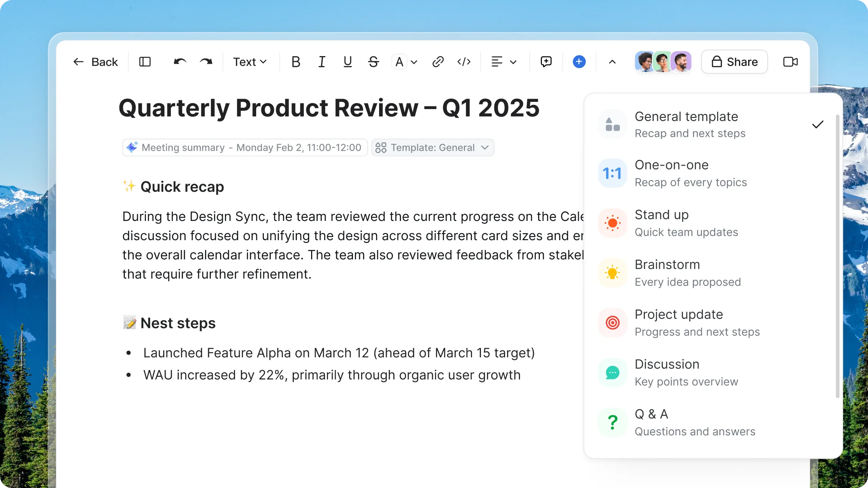Click the Project update target icon
Screen dimensions: 868x488
click(613, 323)
